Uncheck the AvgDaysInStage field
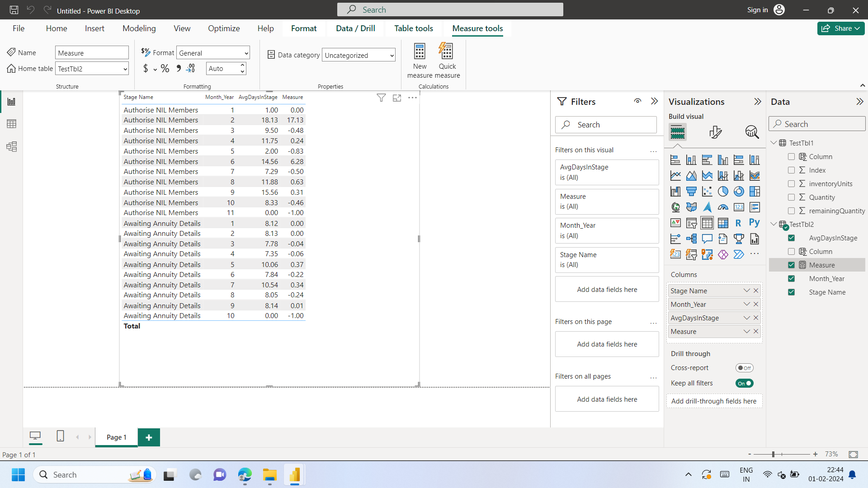Screen dimensions: 868x488 [791, 238]
